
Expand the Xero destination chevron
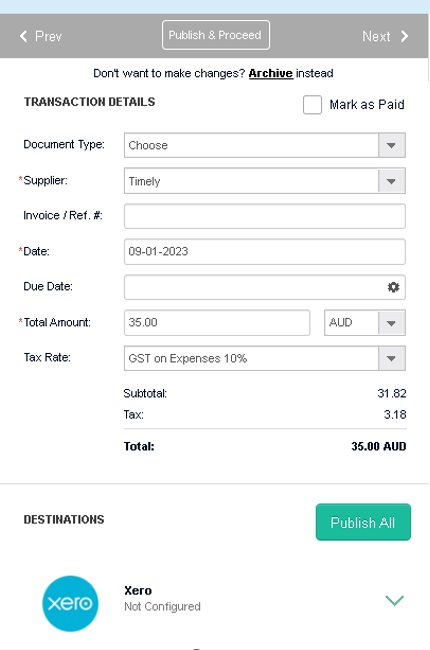(x=394, y=600)
